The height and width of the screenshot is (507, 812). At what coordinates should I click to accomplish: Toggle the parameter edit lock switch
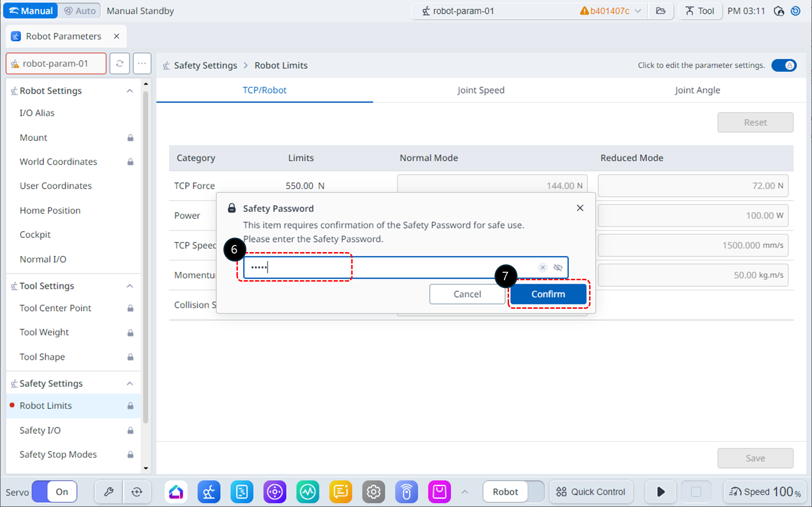(784, 65)
